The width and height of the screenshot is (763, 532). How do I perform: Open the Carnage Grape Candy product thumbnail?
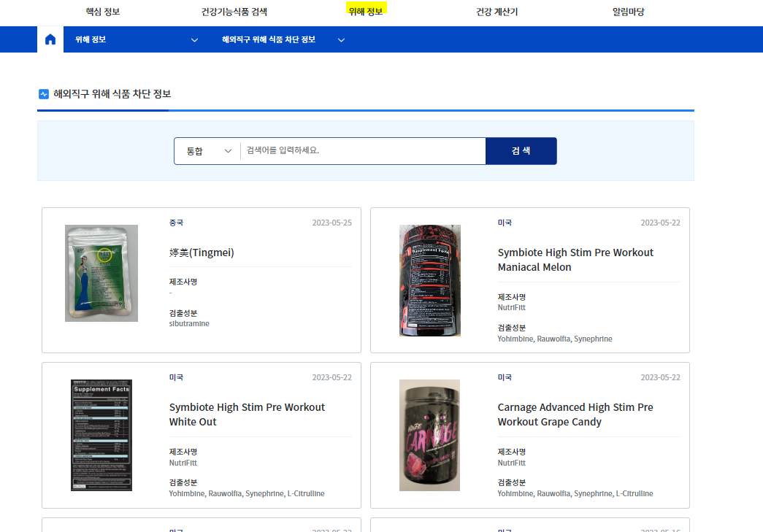(429, 435)
